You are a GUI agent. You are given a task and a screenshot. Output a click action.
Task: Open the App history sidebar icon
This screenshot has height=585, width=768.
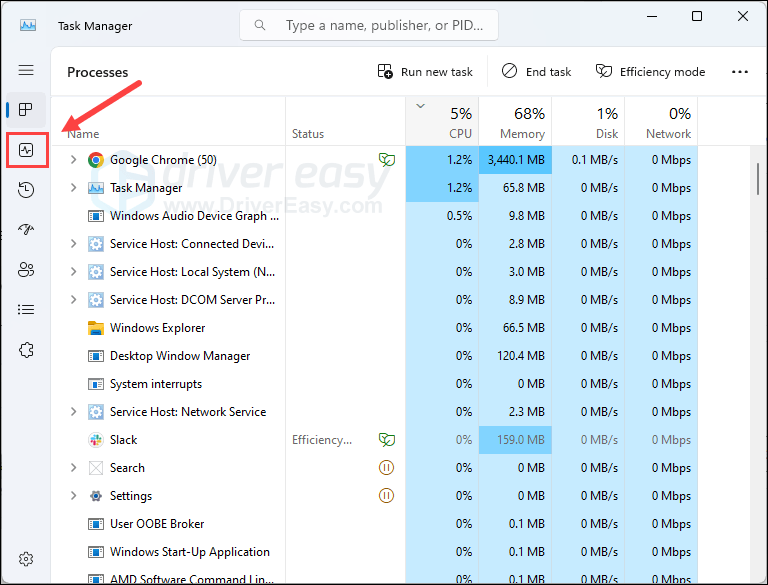click(26, 190)
